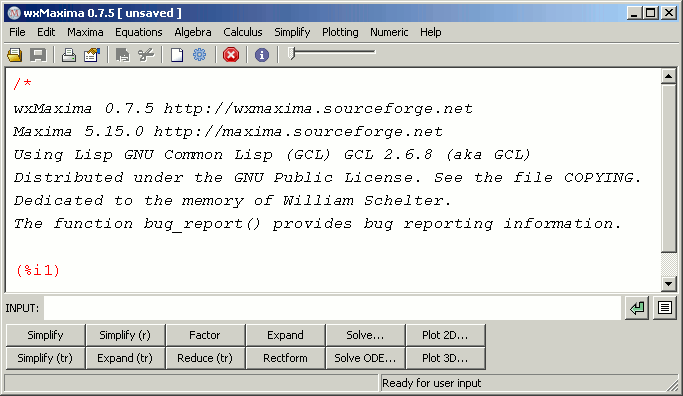Click the Save session floppy icon

coord(38,55)
